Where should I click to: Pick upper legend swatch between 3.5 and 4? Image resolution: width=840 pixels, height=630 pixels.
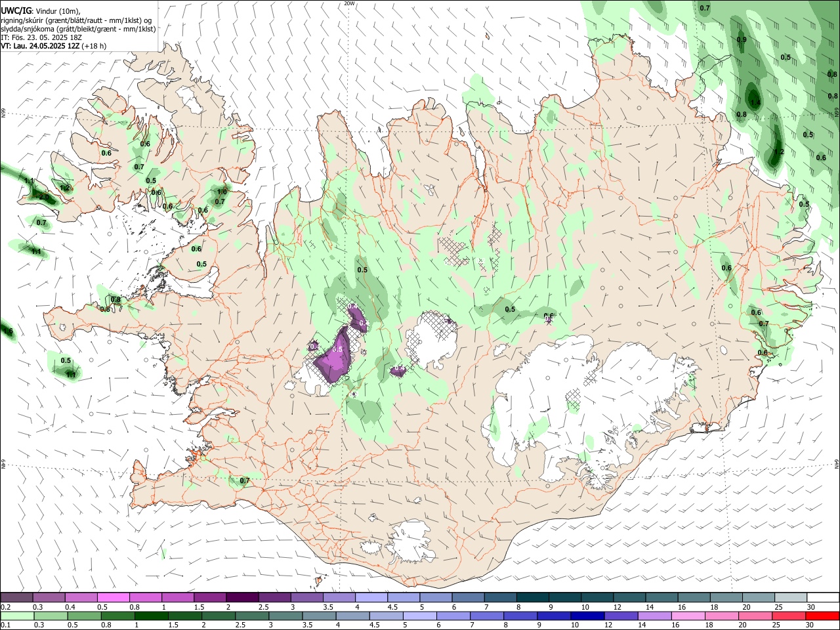click(x=339, y=597)
